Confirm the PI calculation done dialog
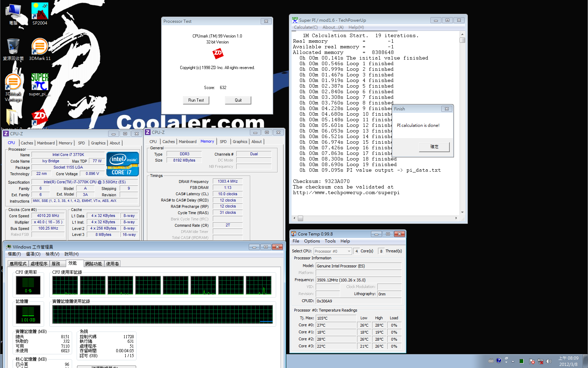The image size is (588, 368). click(434, 146)
